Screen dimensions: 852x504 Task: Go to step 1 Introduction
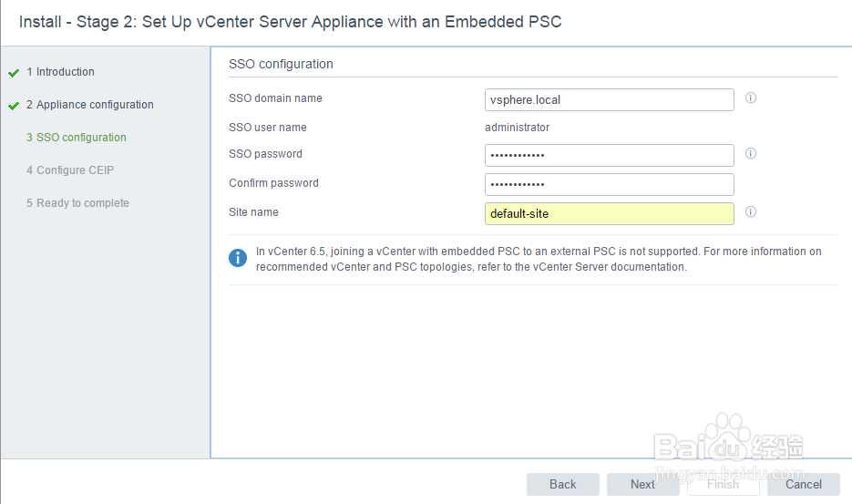60,72
